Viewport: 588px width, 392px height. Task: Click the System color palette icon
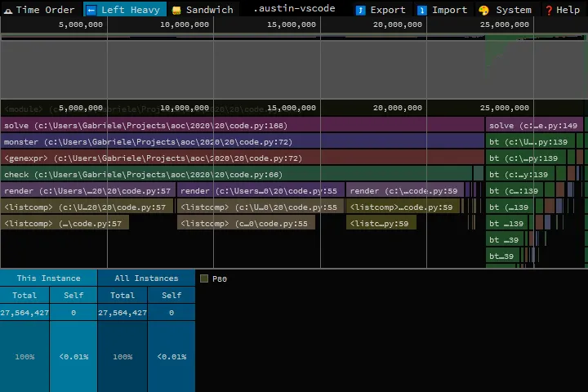(x=483, y=10)
